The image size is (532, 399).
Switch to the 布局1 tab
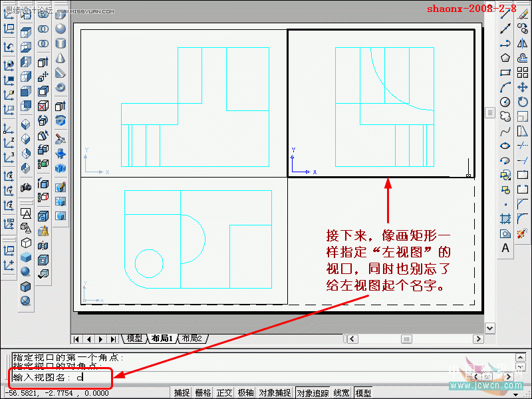coord(162,338)
